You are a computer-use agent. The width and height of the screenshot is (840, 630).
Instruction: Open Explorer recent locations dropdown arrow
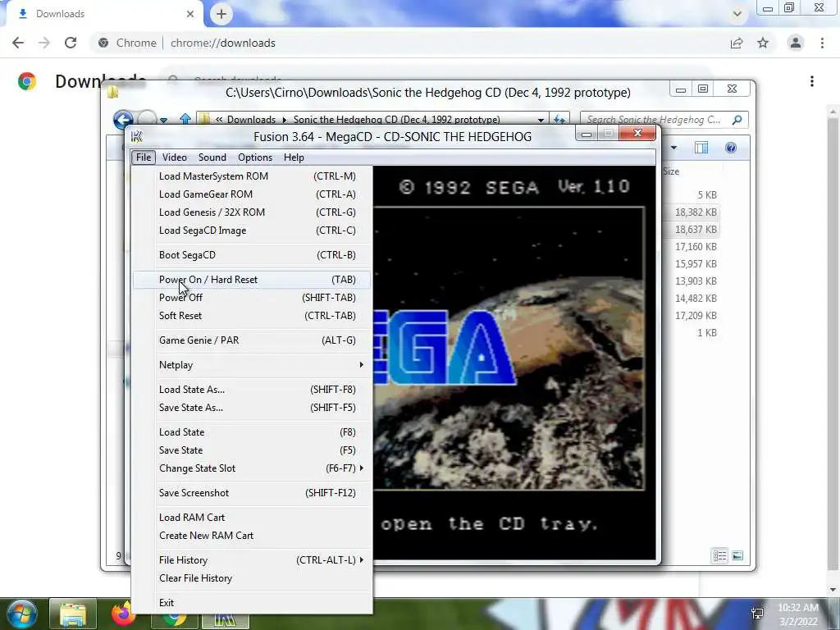[x=164, y=120]
